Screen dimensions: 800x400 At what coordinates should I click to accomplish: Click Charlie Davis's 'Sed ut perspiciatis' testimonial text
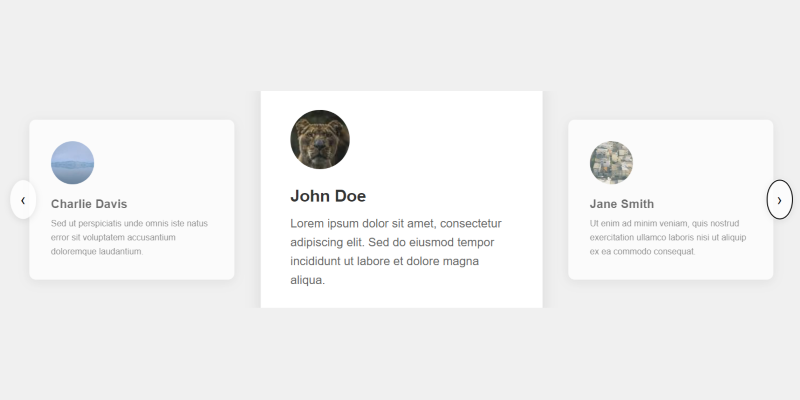(x=129, y=237)
